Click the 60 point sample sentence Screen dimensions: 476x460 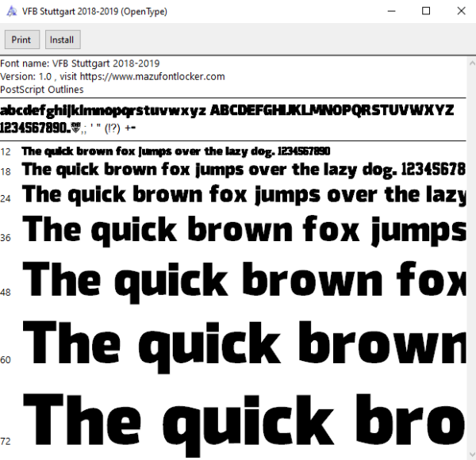pyautogui.click(x=244, y=347)
